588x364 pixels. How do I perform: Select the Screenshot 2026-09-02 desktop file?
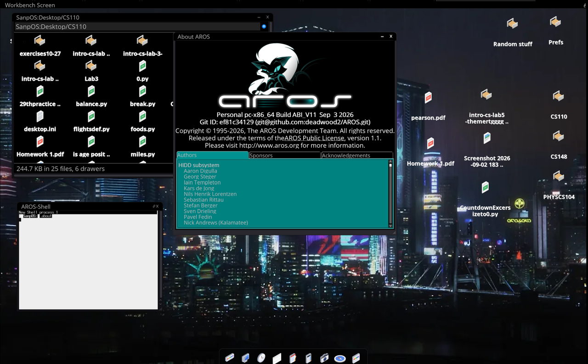[x=487, y=150]
